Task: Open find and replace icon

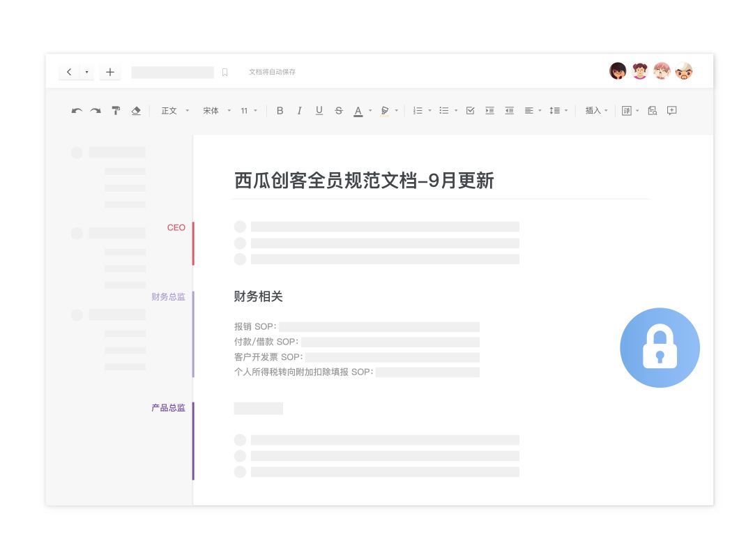Action: [x=652, y=111]
